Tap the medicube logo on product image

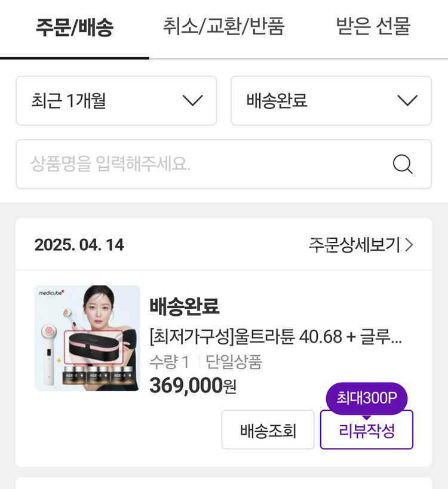(51, 293)
